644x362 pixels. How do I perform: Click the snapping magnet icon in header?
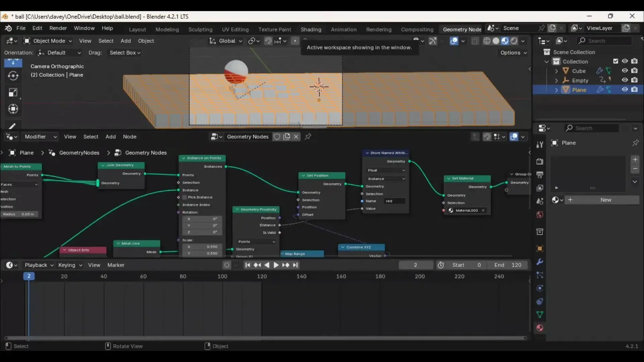pos(268,41)
